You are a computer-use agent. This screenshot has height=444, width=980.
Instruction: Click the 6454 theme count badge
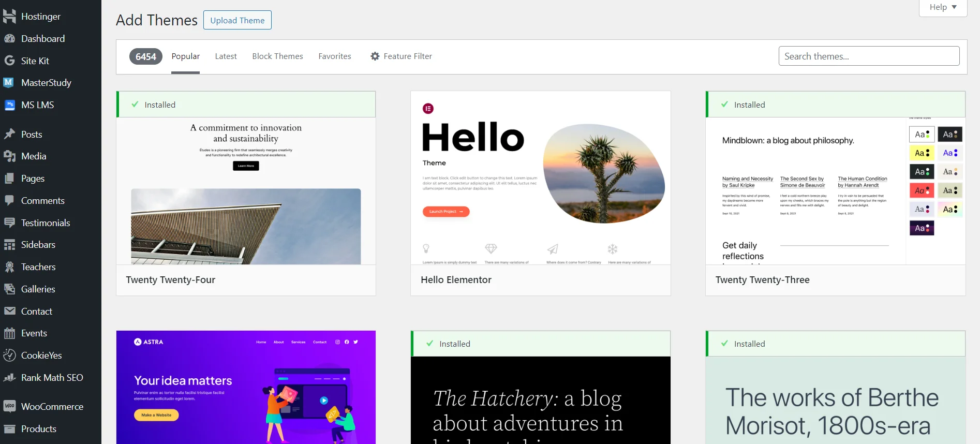(146, 56)
